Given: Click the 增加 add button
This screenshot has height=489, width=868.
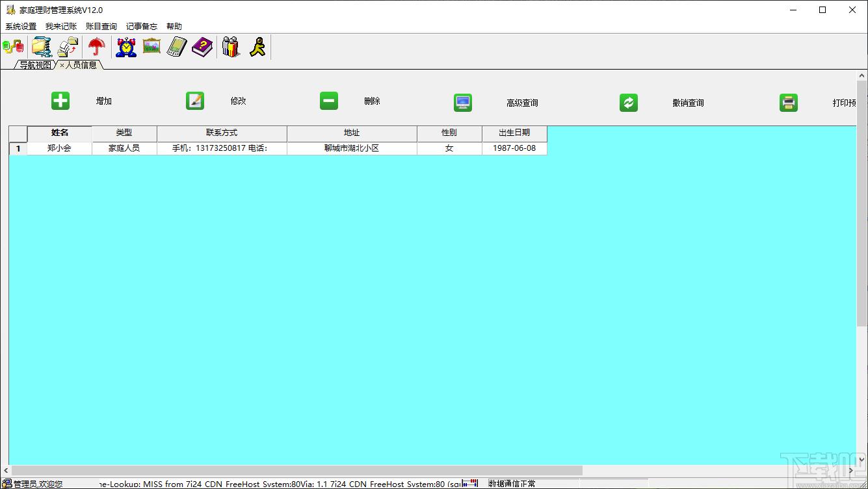Looking at the screenshot, I should click(60, 101).
